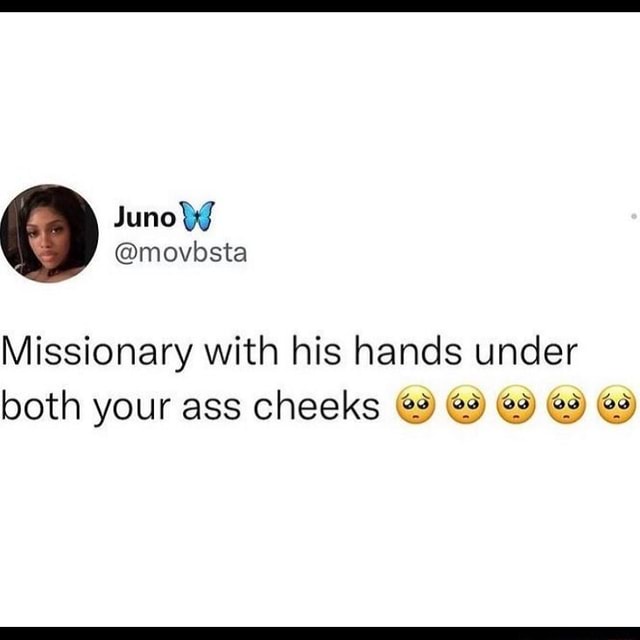Click the word "both" in the tweet

pyautogui.click(x=41, y=405)
